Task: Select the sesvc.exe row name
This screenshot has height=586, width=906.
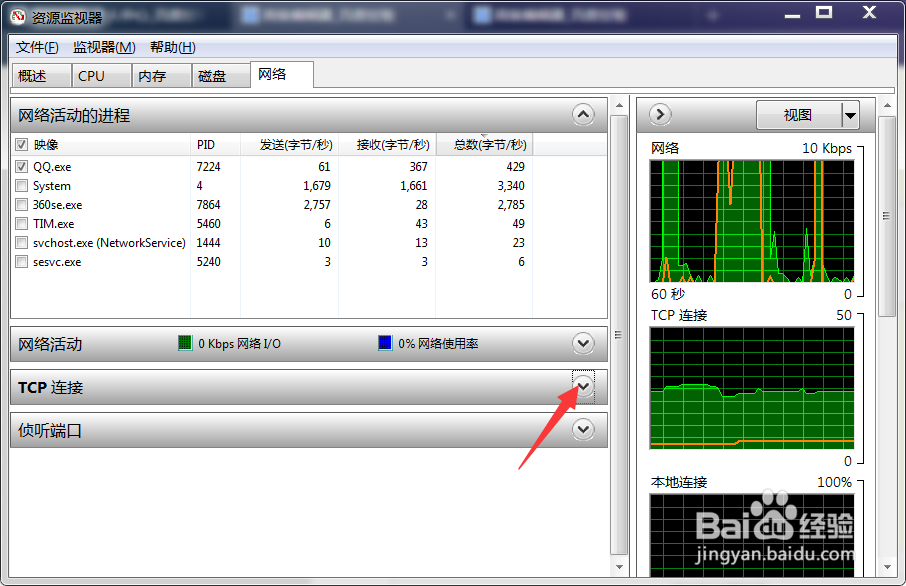Action: point(57,262)
